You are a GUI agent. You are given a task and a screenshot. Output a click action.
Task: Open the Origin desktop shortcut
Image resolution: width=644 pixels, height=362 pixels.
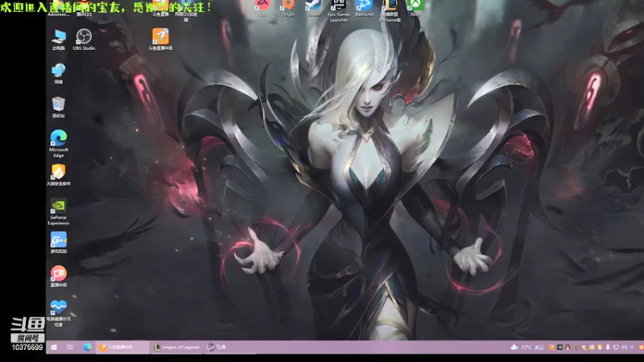pyautogui.click(x=288, y=8)
